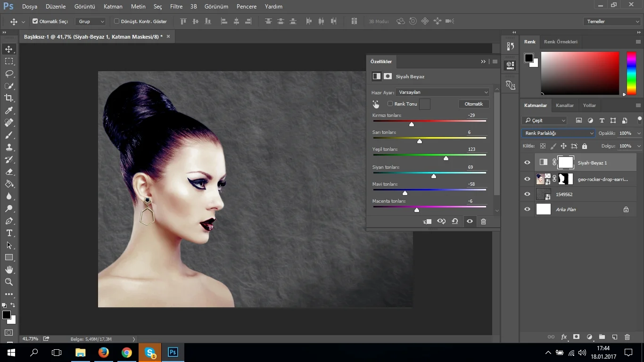Open the Layers panel options menu
644x362 pixels.
[x=638, y=106]
